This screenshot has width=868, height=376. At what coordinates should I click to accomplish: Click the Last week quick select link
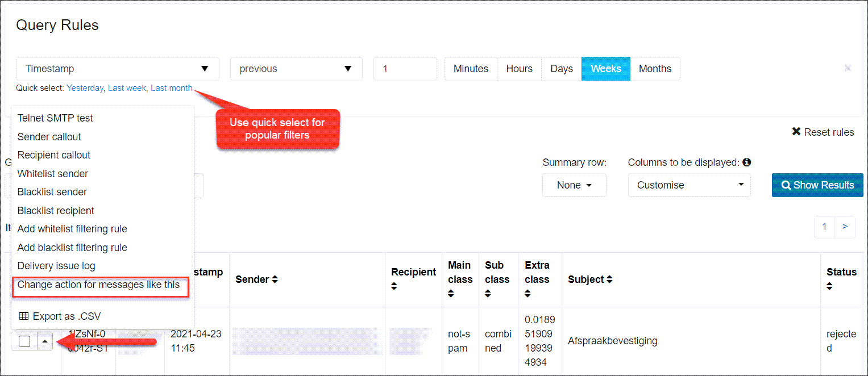[x=127, y=88]
